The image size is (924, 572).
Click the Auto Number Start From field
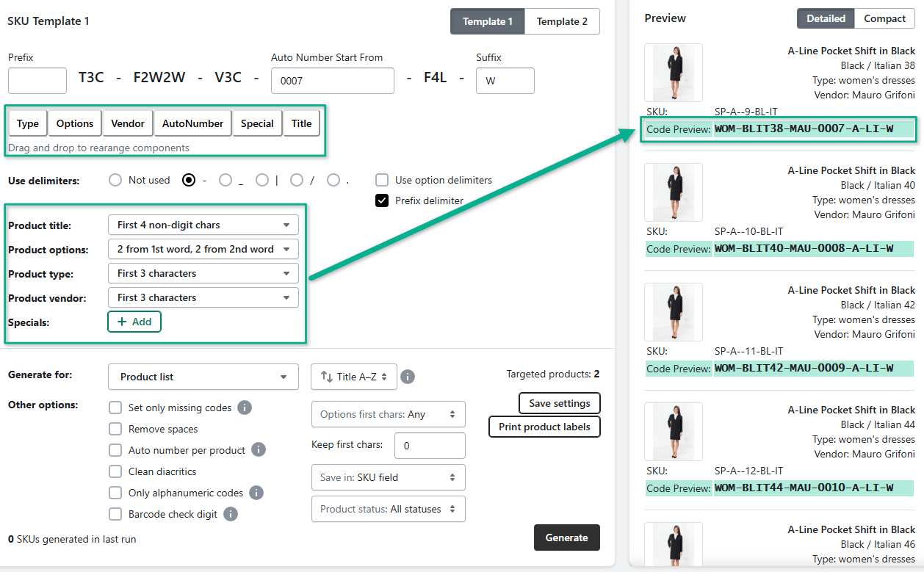(332, 81)
